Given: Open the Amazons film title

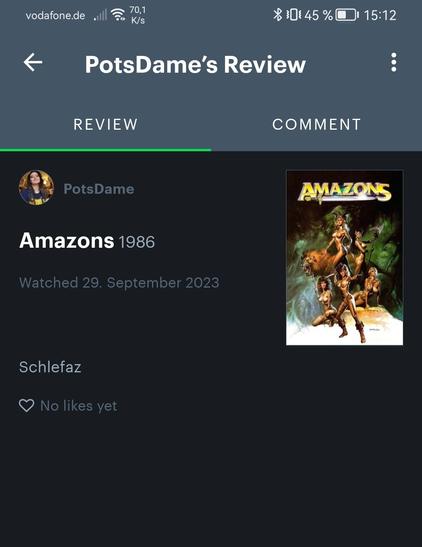Looking at the screenshot, I should [67, 241].
